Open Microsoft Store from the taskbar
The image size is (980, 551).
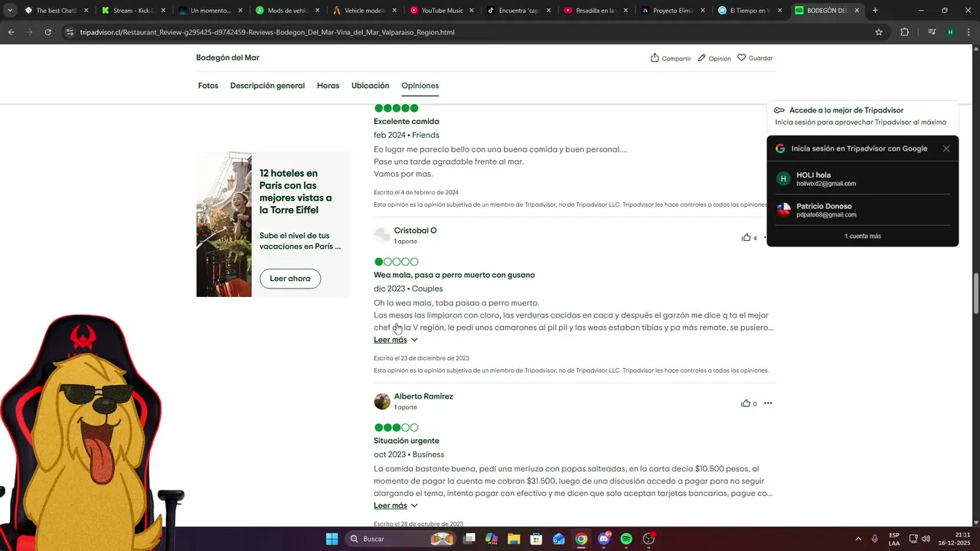tap(536, 539)
